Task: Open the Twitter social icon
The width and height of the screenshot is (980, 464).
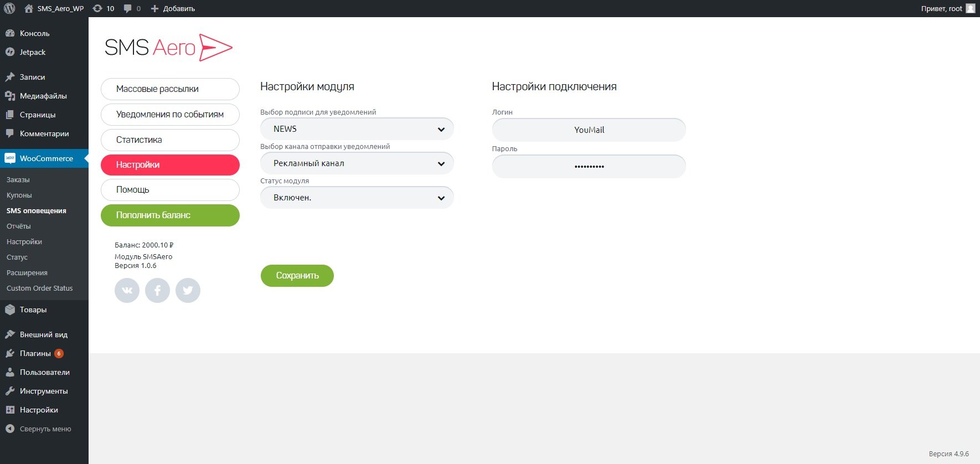Action: 188,290
